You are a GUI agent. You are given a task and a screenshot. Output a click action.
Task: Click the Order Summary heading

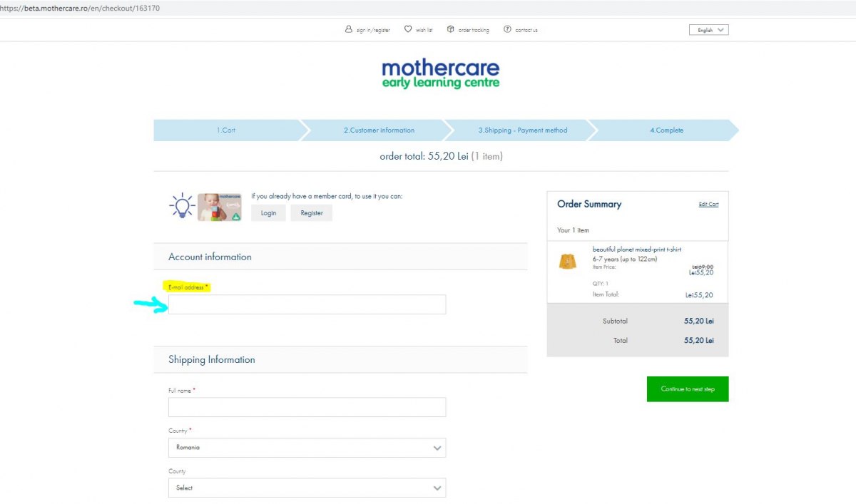(x=589, y=205)
